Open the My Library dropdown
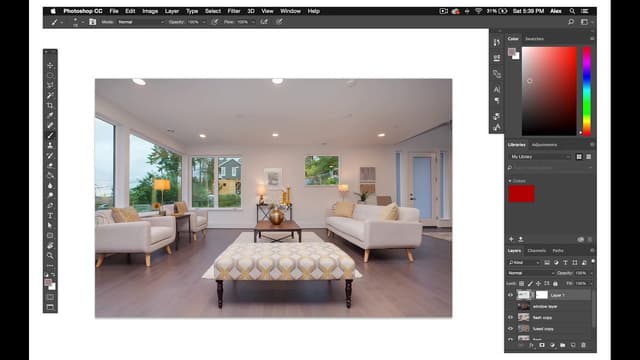The image size is (640, 360). pyautogui.click(x=540, y=157)
